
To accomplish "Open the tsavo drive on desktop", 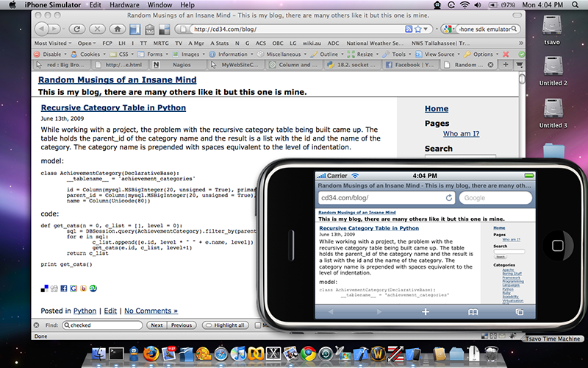I will pos(552,30).
